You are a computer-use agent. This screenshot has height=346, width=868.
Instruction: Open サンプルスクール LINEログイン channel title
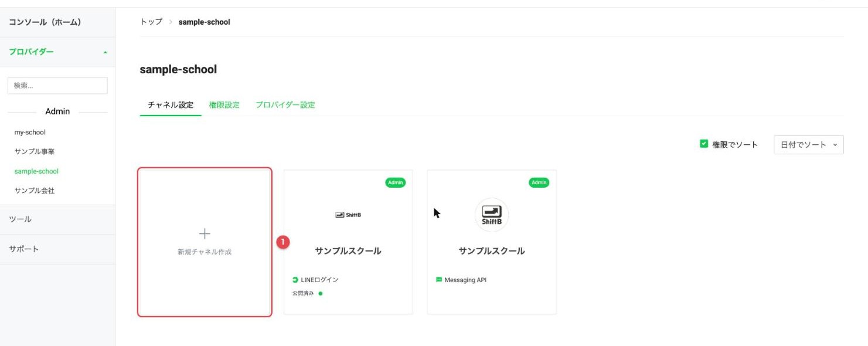(348, 251)
